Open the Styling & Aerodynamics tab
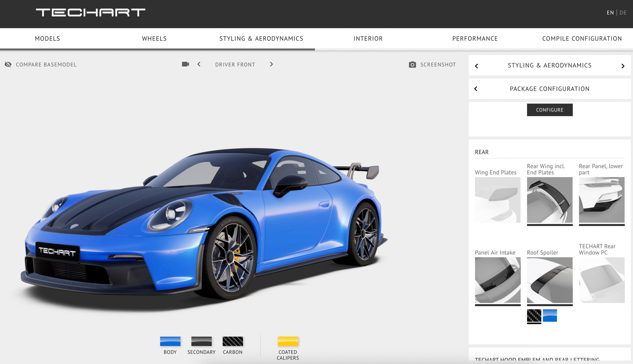 point(261,39)
